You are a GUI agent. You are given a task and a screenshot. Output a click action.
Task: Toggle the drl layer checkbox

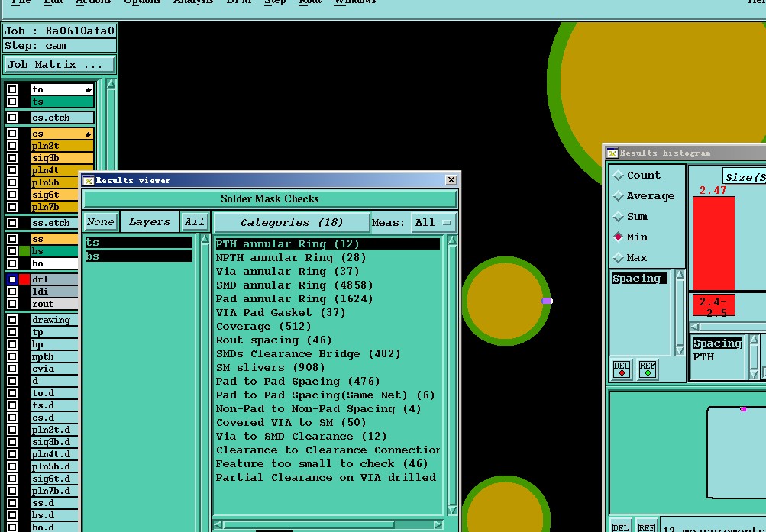coord(12,279)
